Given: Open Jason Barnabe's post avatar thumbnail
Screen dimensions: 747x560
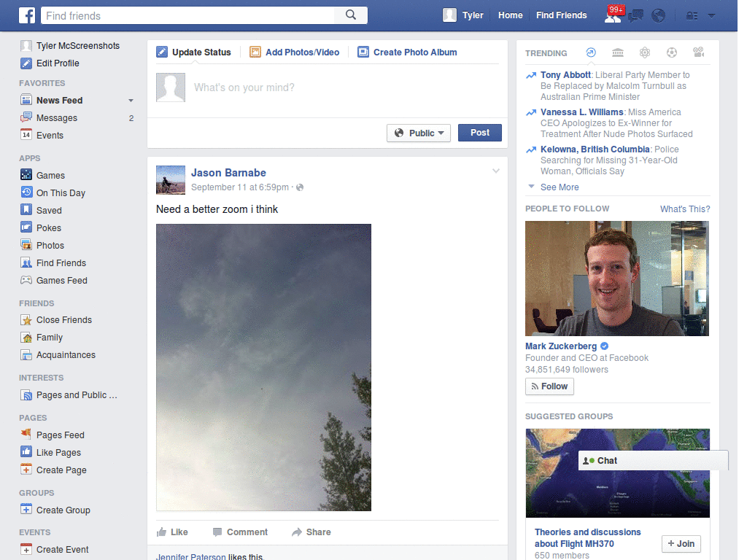Looking at the screenshot, I should [x=171, y=180].
